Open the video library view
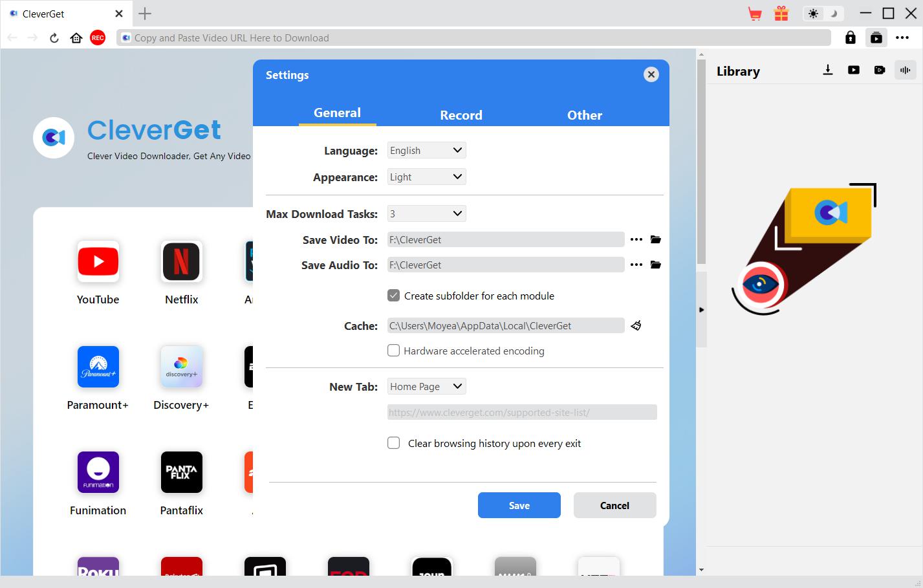Screen dimensions: 923x588 pyautogui.click(x=853, y=70)
